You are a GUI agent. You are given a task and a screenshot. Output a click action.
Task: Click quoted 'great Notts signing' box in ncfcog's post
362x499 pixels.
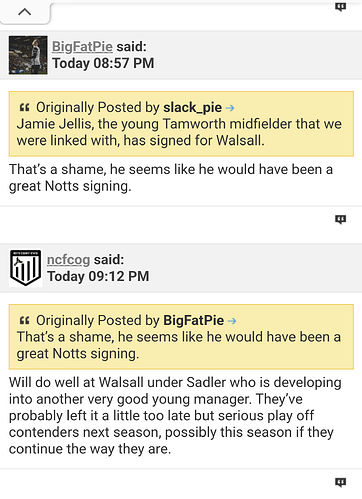coord(181,337)
